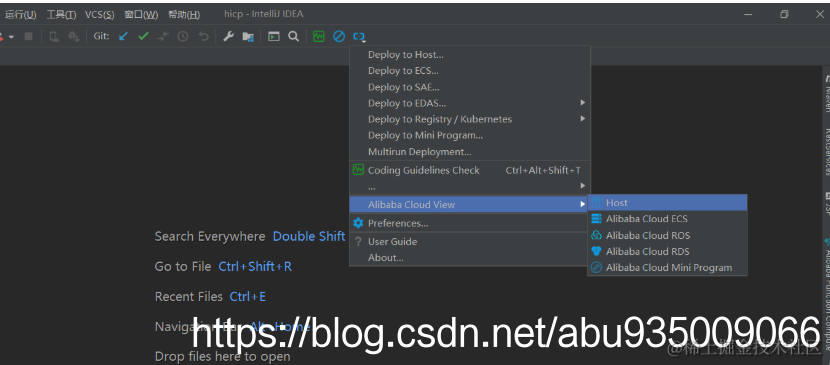Open 帮助(H) menu in menu bar
The height and width of the screenshot is (365, 830).
point(184,15)
